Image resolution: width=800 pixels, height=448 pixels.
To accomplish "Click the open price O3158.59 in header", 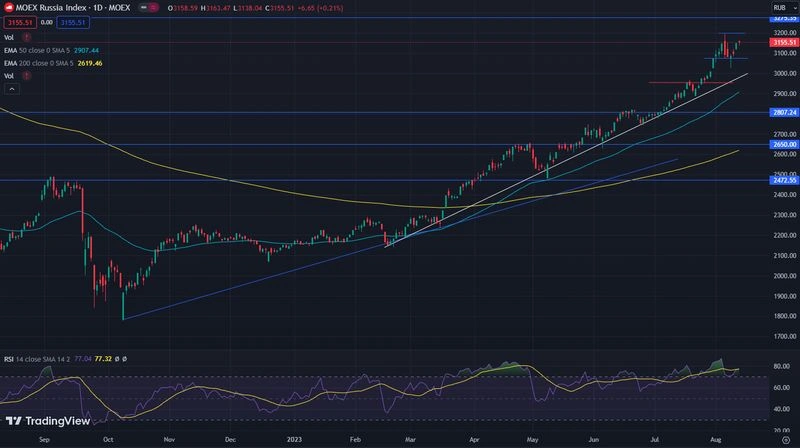I will [183, 8].
